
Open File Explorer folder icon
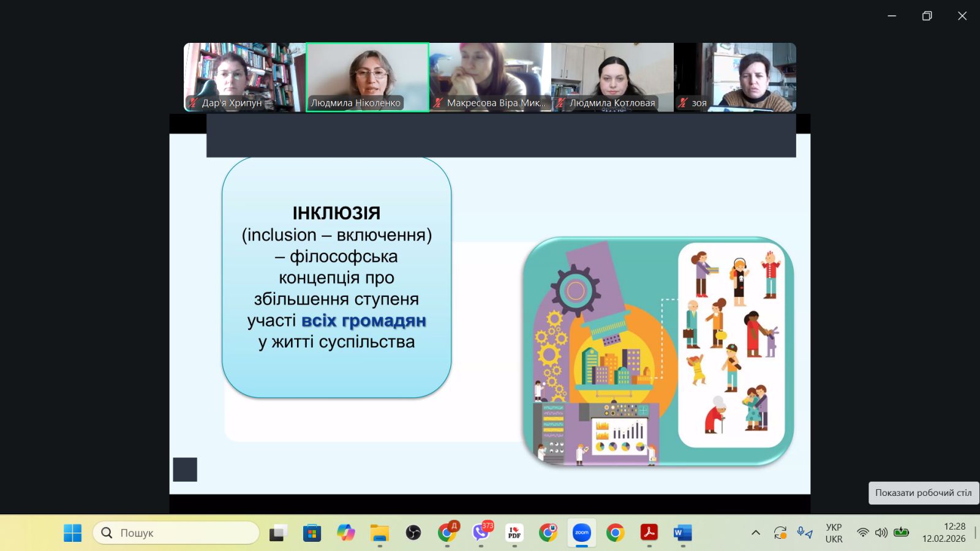(380, 533)
